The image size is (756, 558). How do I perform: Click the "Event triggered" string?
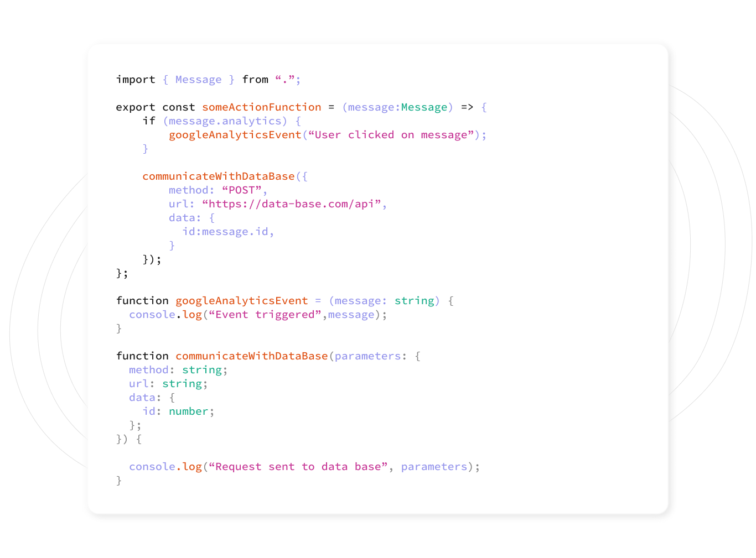265,315
